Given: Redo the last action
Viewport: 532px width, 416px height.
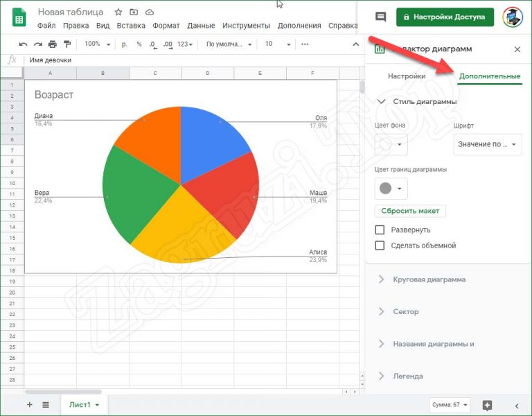Looking at the screenshot, I should tap(37, 44).
